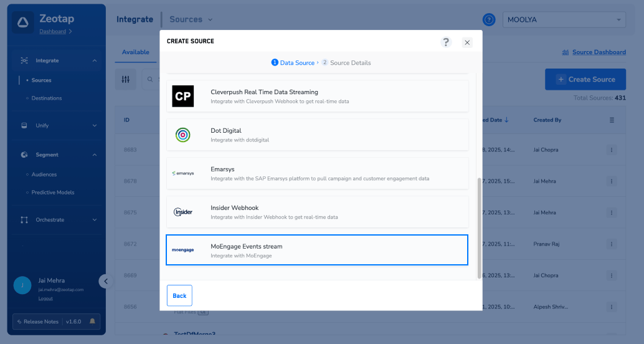The width and height of the screenshot is (644, 344).
Task: Open row menu for source 8669
Action: pos(612,275)
